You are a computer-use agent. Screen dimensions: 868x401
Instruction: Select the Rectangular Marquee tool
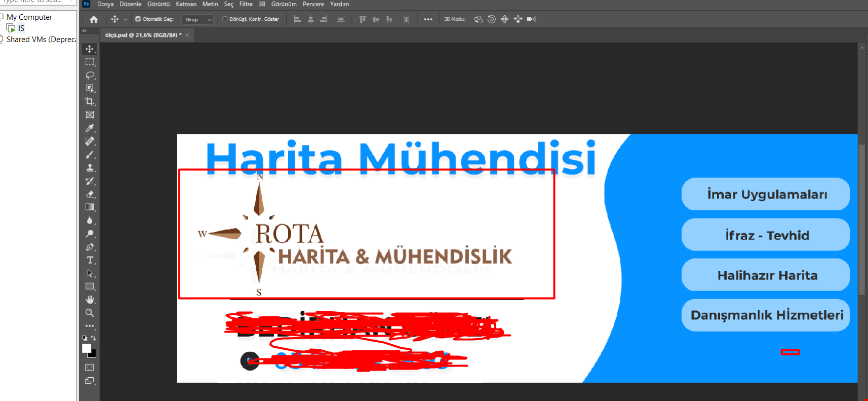(x=90, y=62)
